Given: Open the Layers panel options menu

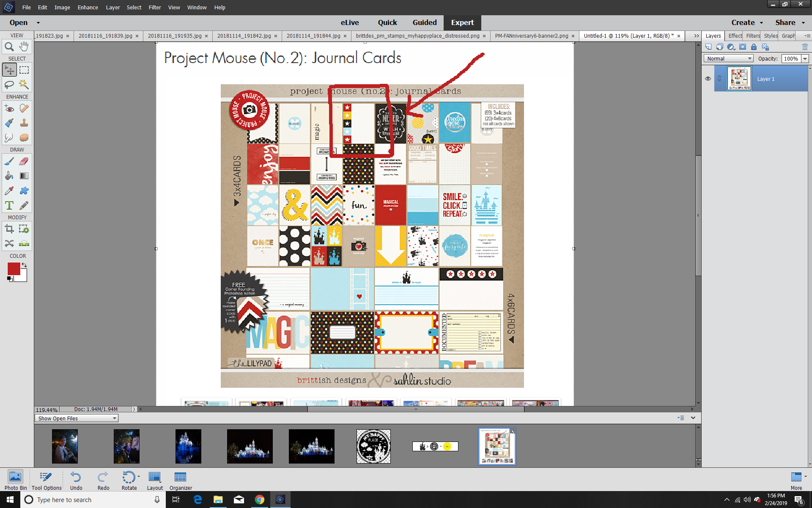Looking at the screenshot, I should click(x=807, y=36).
